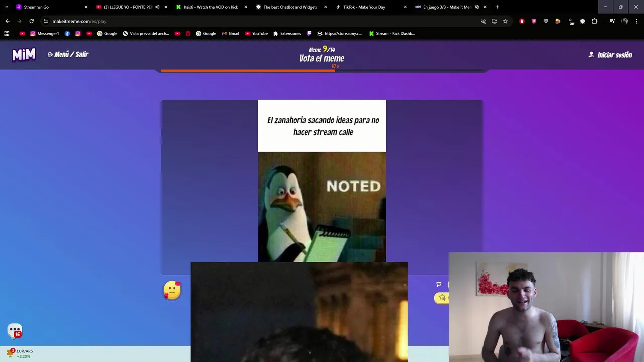Viewport: 644px width, 362px height.
Task: Unmute the Make it Meme tab audio
Action: coord(477,7)
